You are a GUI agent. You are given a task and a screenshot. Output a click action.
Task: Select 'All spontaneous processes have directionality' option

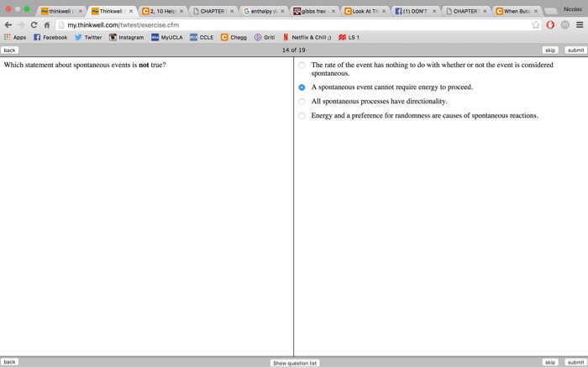[x=302, y=102]
